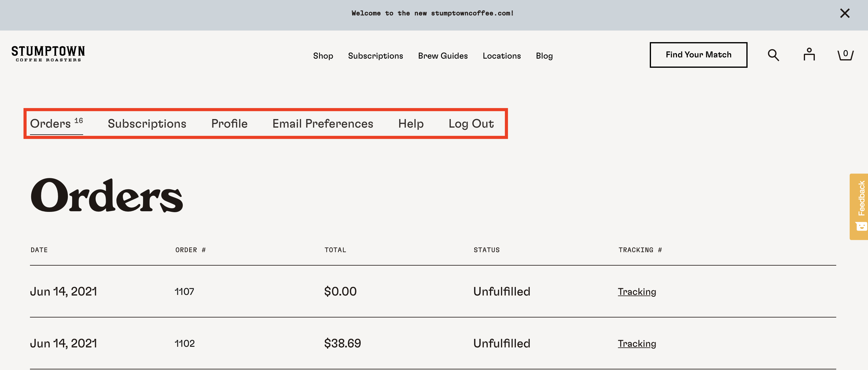The height and width of the screenshot is (370, 868).
Task: Open the Help account tab
Action: tap(411, 124)
